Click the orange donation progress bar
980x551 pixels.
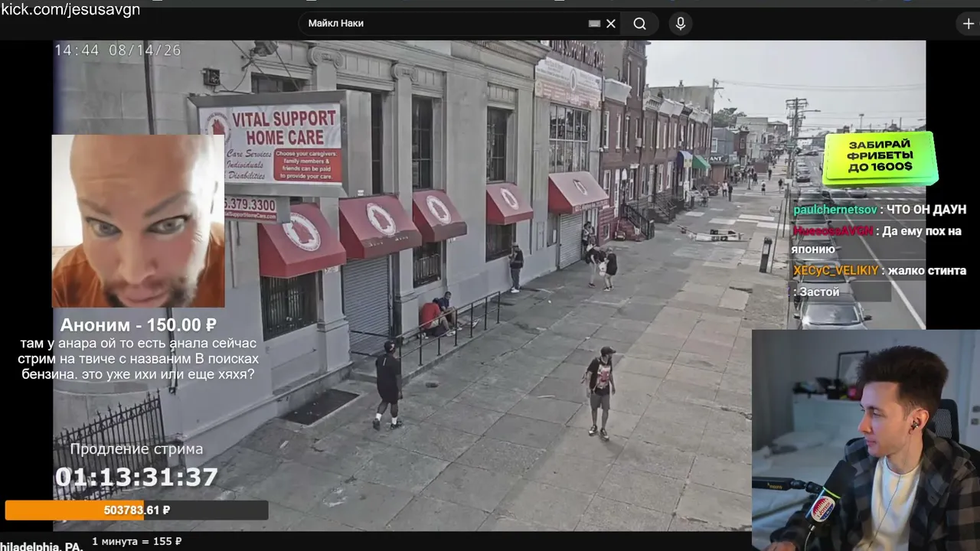(136, 510)
